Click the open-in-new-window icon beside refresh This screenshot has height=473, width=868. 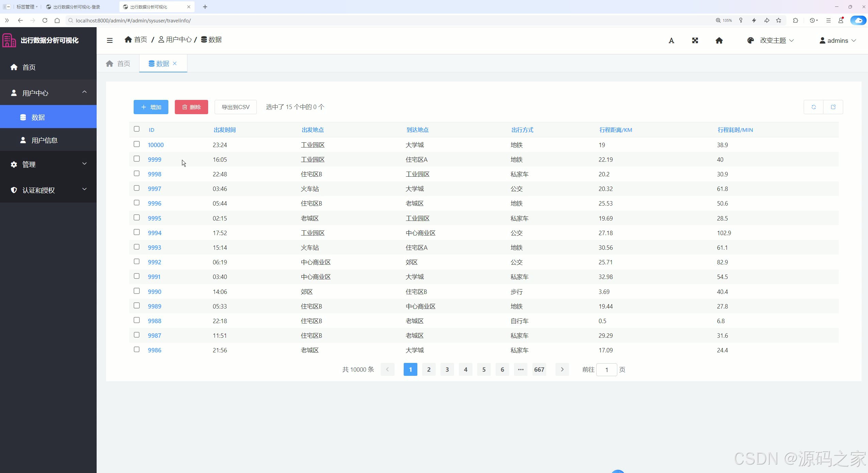[833, 107]
